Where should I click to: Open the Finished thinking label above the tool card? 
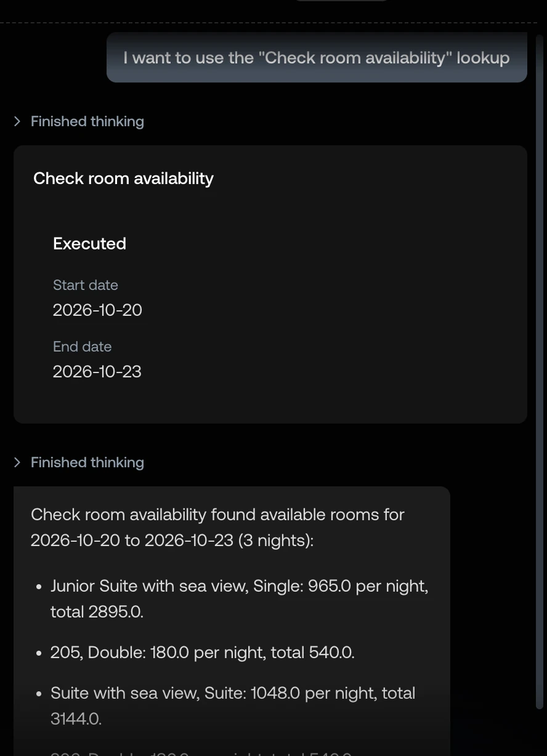tap(87, 121)
